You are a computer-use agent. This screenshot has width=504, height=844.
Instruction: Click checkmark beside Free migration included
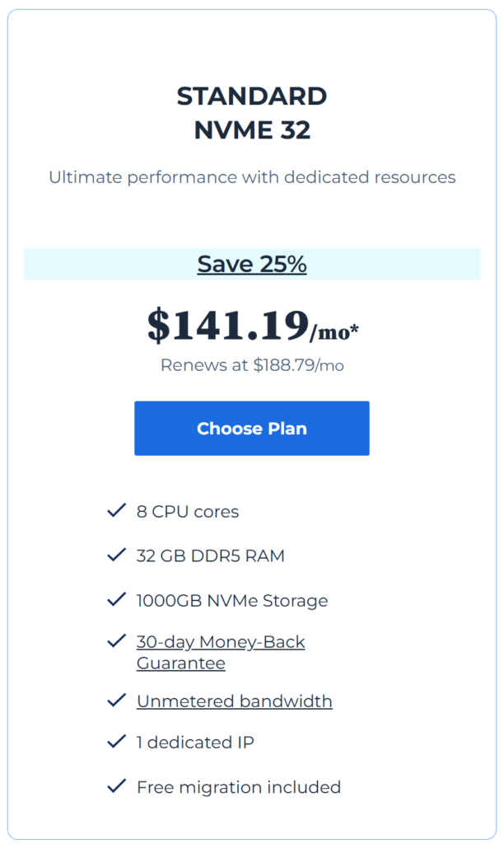click(116, 785)
